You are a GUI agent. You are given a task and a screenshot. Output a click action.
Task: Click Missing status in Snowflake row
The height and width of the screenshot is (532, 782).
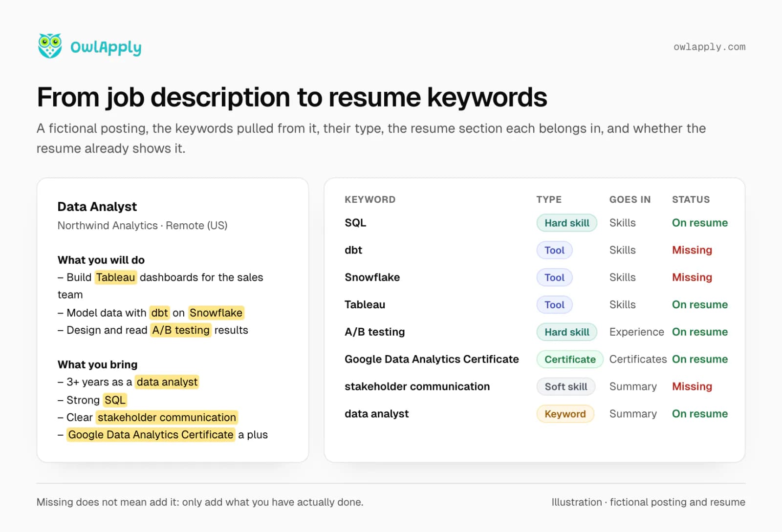pos(692,277)
